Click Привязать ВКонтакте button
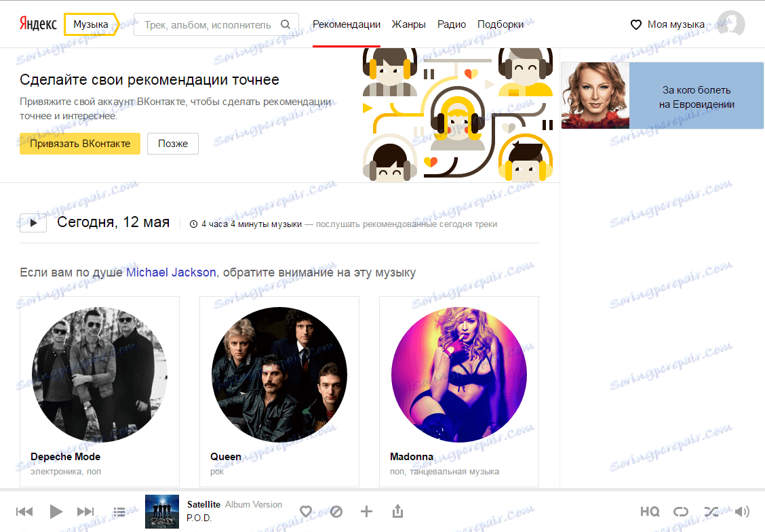 [x=80, y=144]
